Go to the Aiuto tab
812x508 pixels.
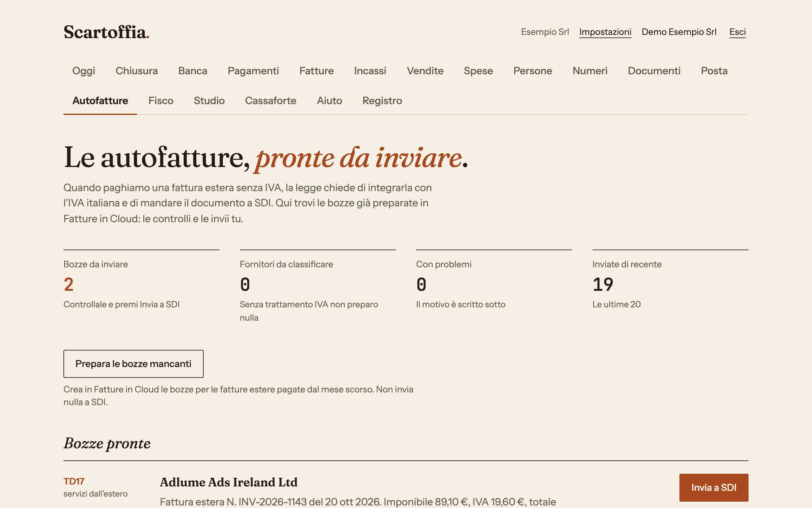pyautogui.click(x=329, y=101)
